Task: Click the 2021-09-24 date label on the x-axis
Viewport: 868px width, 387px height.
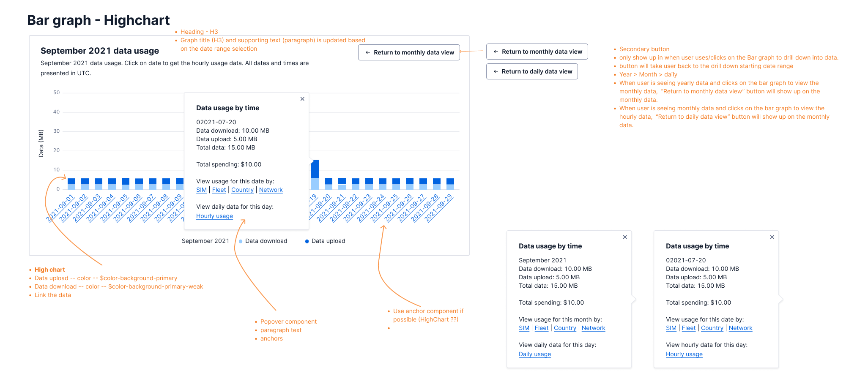Action: click(371, 208)
